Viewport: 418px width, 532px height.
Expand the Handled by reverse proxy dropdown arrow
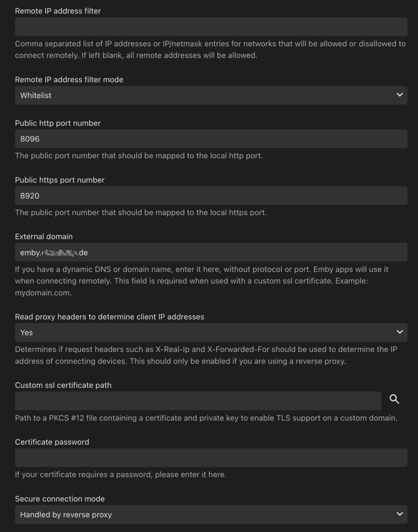[x=400, y=514]
